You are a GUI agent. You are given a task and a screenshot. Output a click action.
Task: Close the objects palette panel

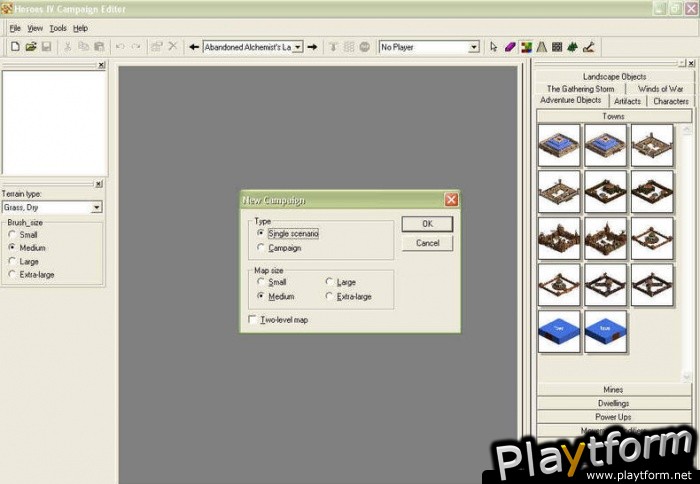[x=691, y=63]
